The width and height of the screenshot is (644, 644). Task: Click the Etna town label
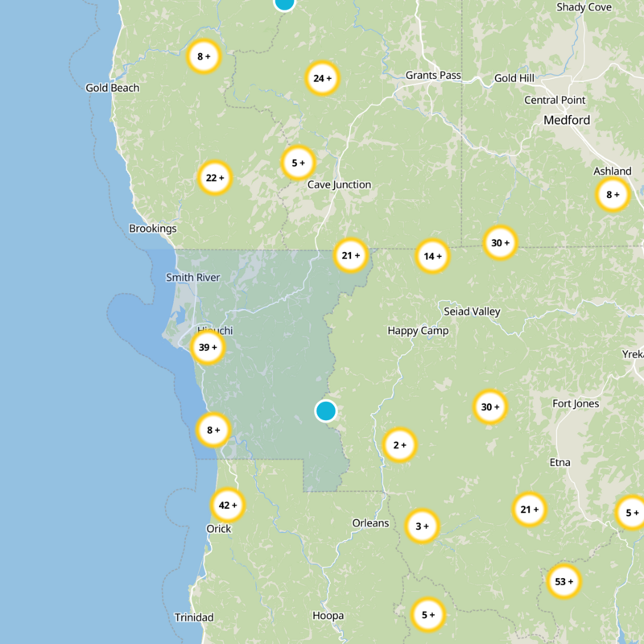[x=559, y=462]
